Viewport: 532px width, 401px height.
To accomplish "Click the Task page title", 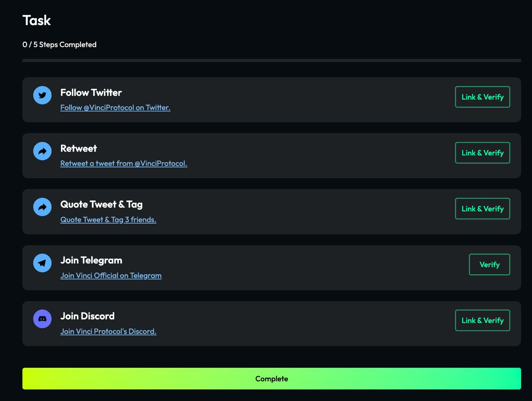I will tap(37, 20).
